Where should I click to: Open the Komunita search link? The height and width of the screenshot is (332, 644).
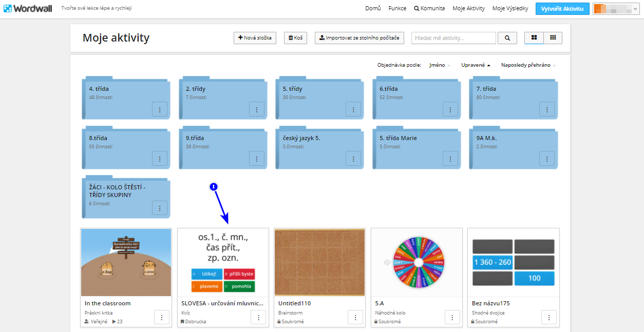point(429,9)
